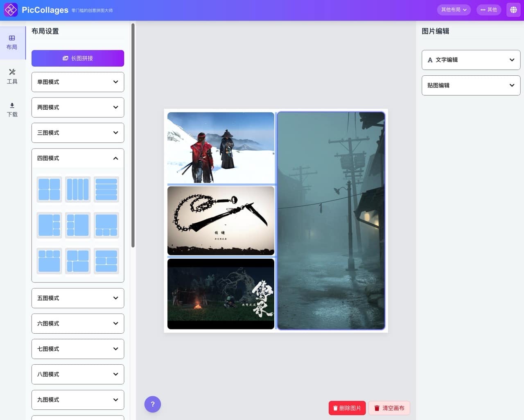Open the 其他 menu in top bar
The image size is (524, 420).
(489, 9)
